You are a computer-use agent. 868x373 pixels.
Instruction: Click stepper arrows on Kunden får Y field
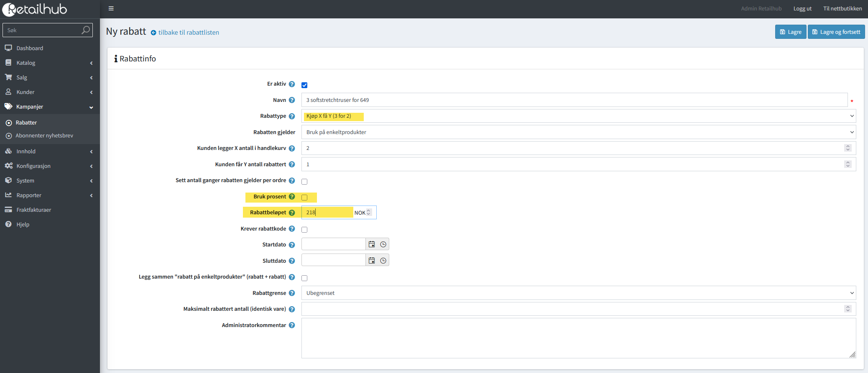click(x=848, y=164)
